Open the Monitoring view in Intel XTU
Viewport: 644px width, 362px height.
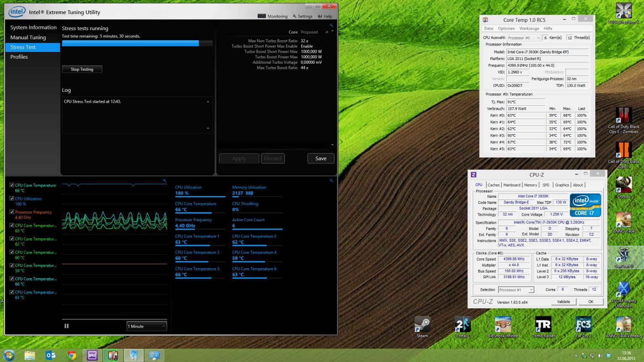point(273,16)
